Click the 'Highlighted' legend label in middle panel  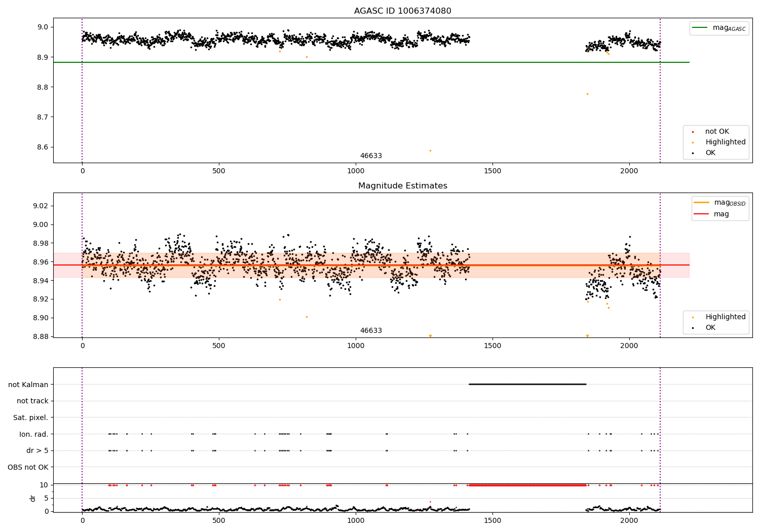726,317
